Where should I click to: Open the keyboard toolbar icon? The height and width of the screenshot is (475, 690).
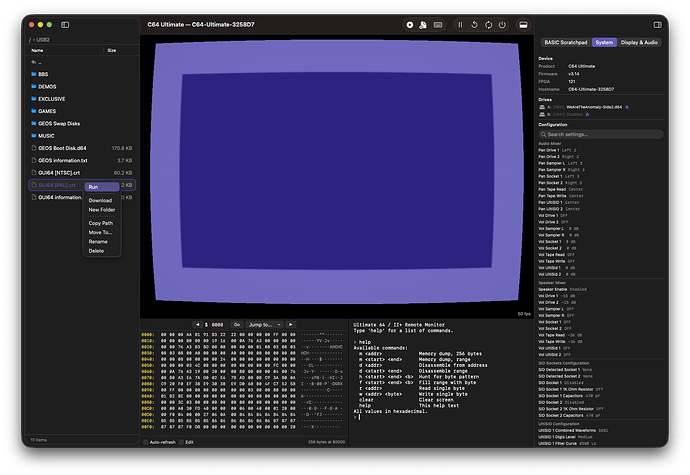click(438, 25)
